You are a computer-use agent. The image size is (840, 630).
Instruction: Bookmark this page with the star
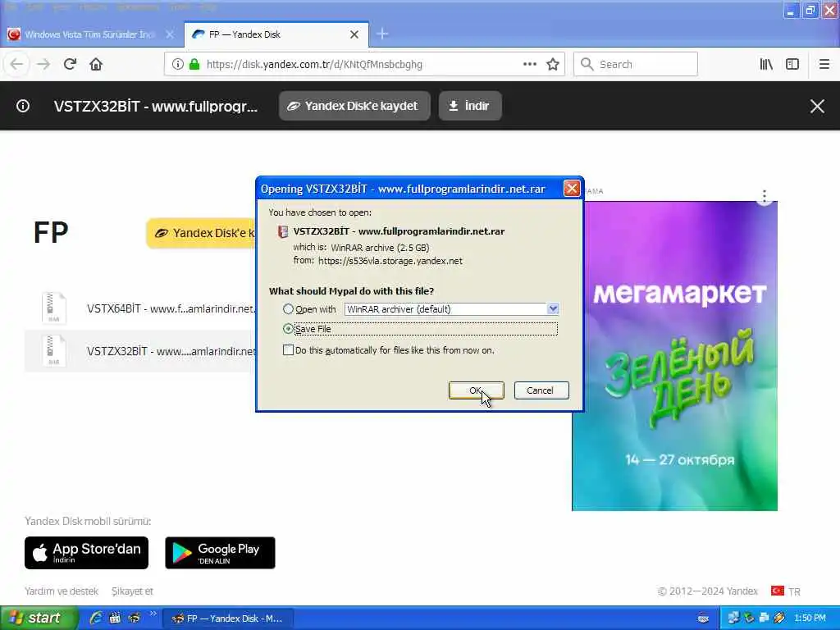click(x=553, y=64)
